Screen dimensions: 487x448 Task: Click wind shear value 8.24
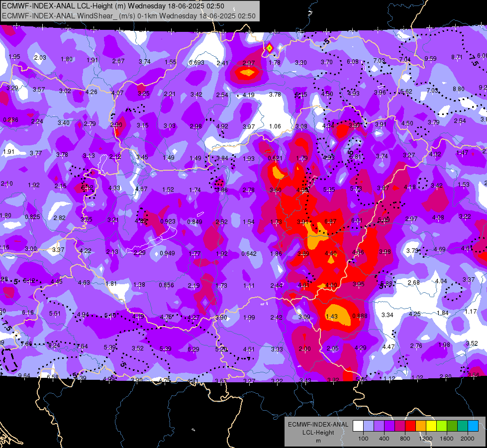[x=54, y=345]
